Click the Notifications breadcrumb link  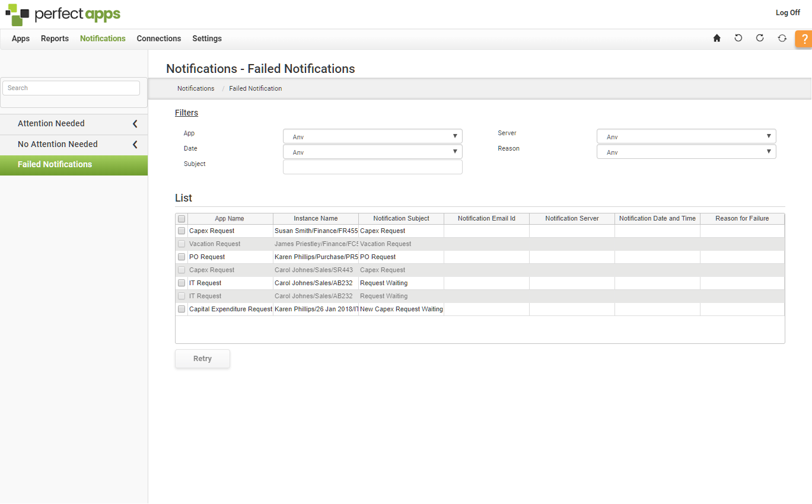196,88
